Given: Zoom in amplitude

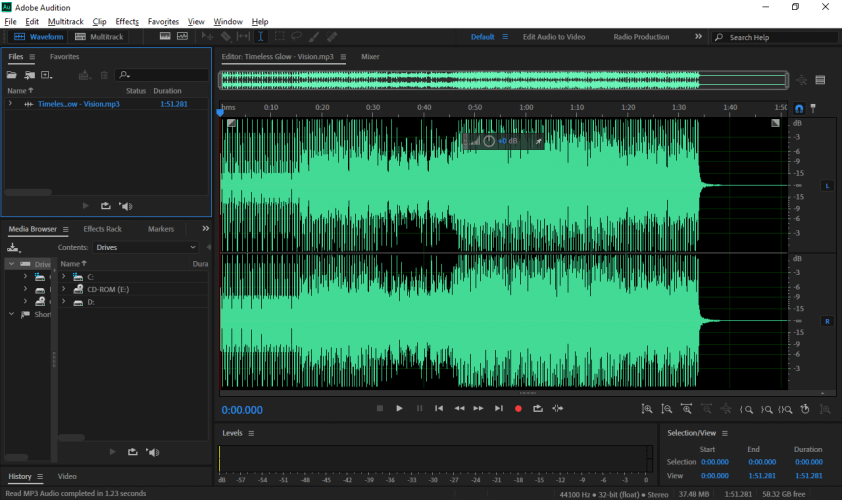Looking at the screenshot, I should [647, 409].
